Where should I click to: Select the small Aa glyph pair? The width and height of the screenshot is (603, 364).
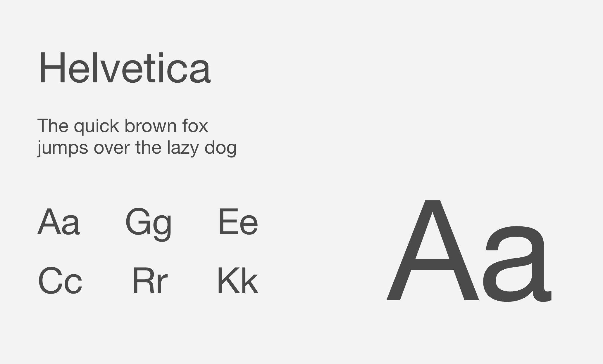pos(58,222)
